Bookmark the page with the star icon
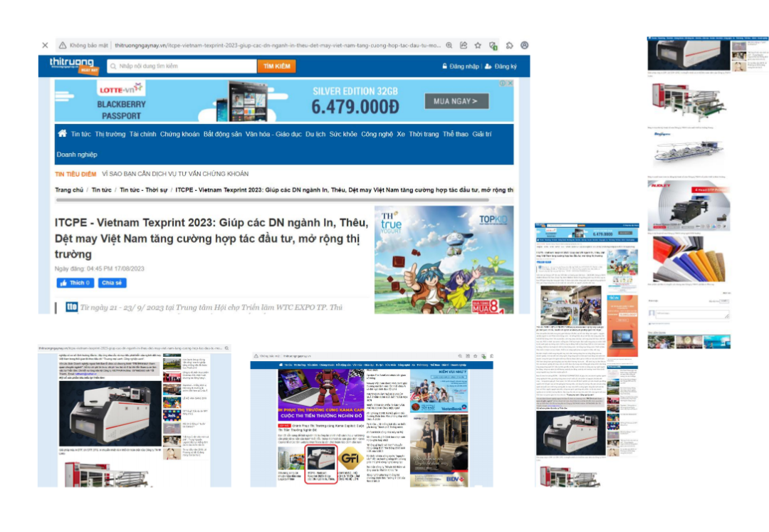The image size is (769, 532). pos(478,45)
